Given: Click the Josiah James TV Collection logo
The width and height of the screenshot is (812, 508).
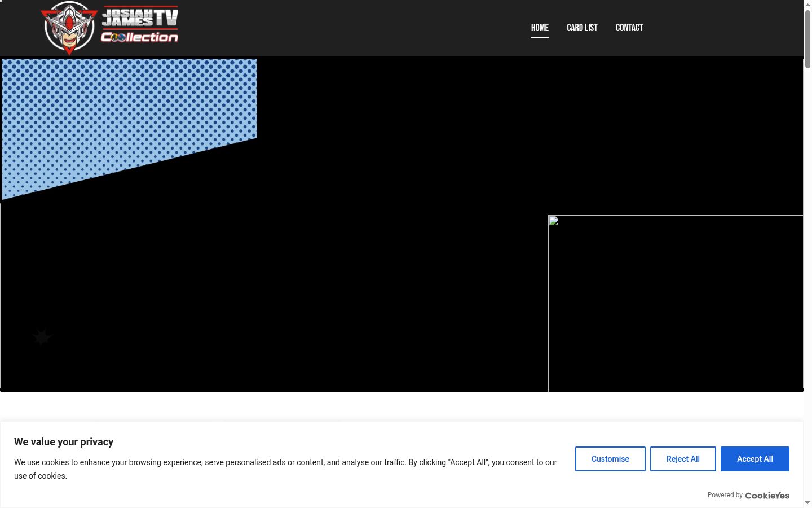Looking at the screenshot, I should 110,28.
